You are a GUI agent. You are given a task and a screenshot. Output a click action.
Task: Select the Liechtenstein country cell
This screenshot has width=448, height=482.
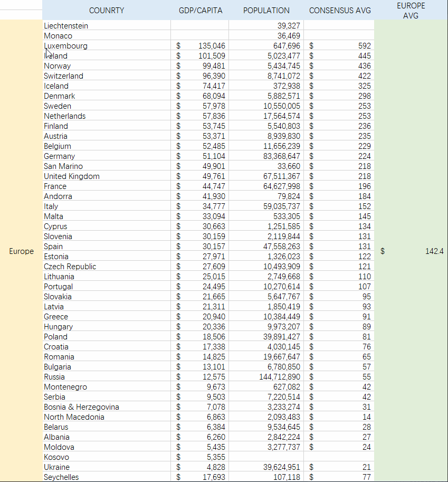point(106,25)
